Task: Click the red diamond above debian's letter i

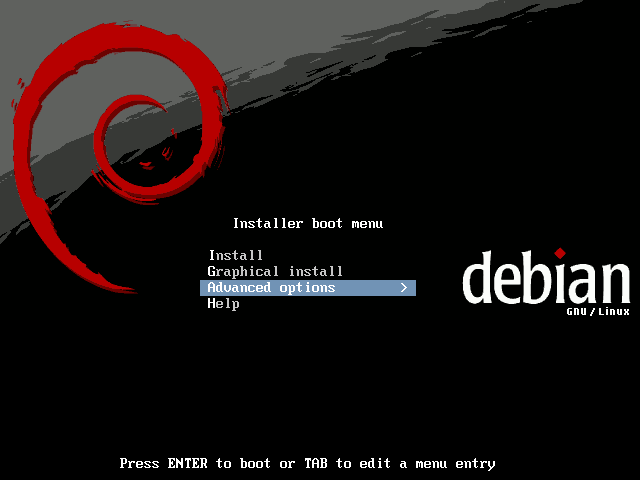Action: (560, 253)
